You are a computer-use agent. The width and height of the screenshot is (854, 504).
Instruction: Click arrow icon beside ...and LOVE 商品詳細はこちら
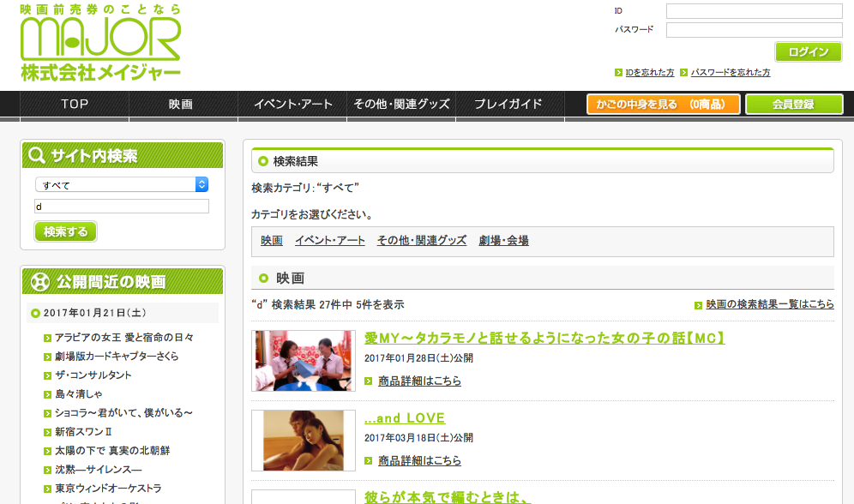(x=368, y=460)
